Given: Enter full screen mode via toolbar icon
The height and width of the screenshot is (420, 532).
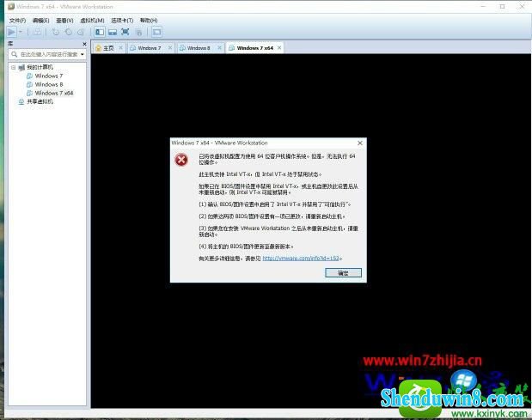Looking at the screenshot, I should tap(125, 32).
